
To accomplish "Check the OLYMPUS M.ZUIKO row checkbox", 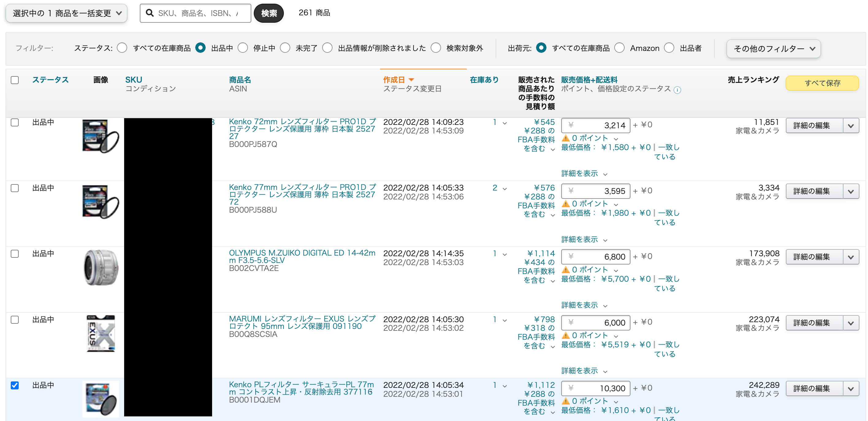I will coord(15,254).
